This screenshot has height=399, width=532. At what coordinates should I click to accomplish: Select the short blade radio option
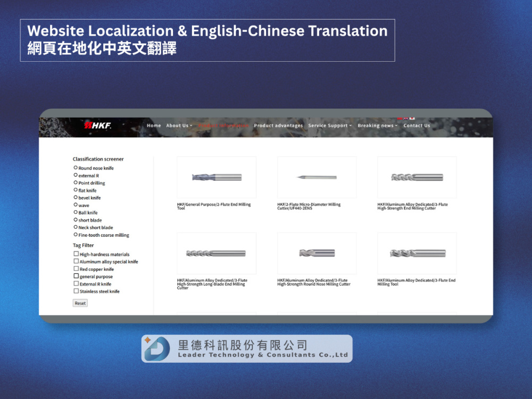(x=76, y=220)
